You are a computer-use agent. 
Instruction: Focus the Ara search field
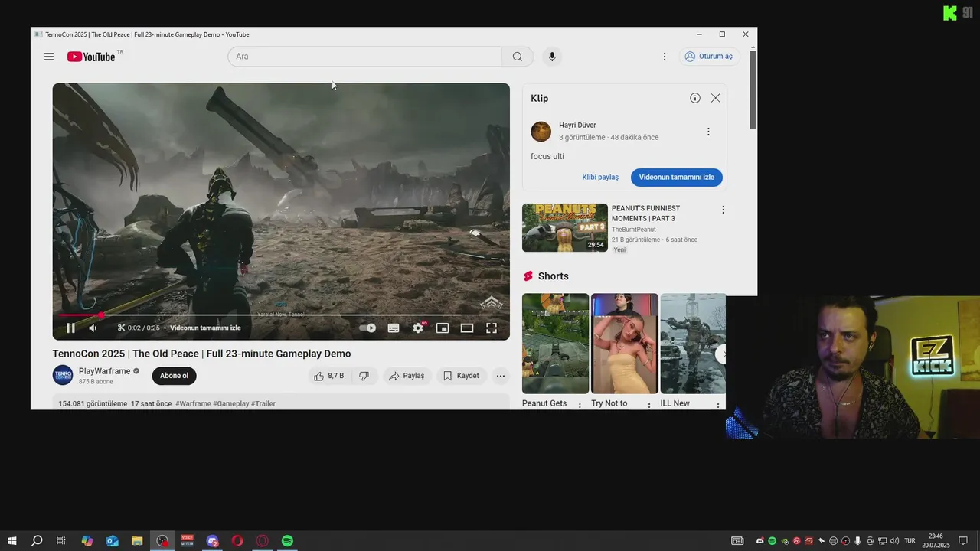pos(364,57)
